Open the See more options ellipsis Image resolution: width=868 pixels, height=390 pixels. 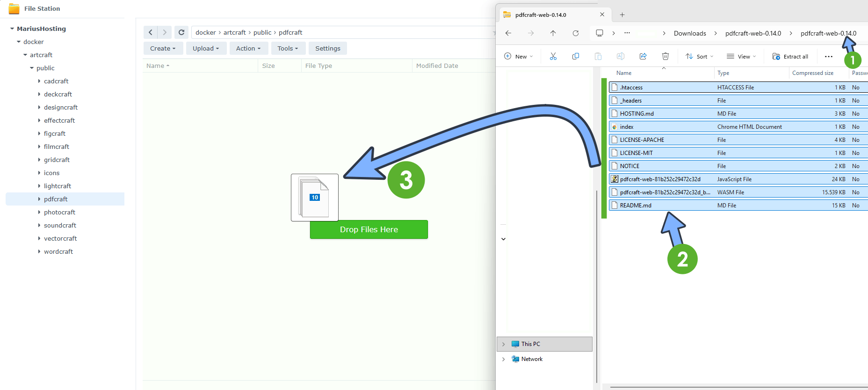click(829, 57)
